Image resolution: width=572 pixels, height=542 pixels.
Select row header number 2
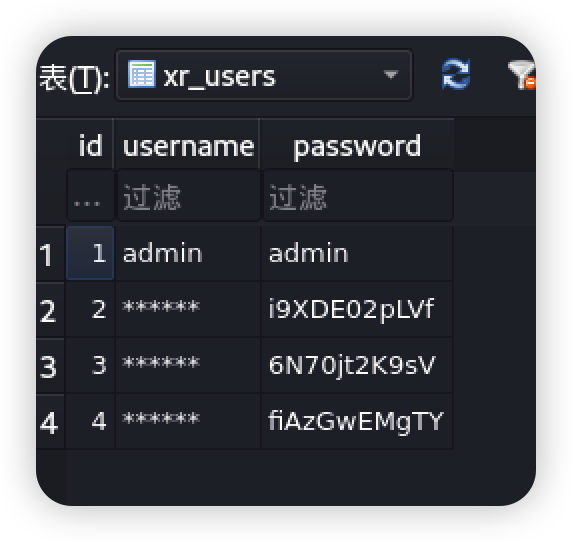point(50,310)
